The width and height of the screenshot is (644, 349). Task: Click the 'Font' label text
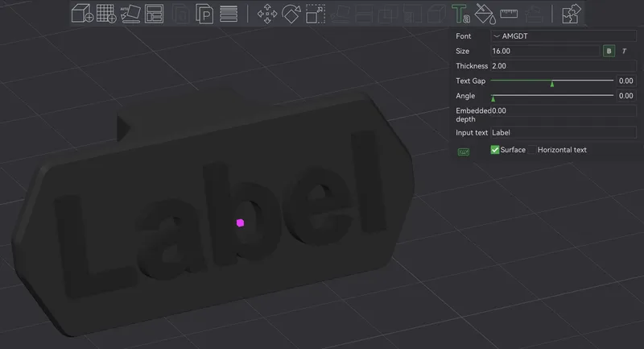point(464,36)
